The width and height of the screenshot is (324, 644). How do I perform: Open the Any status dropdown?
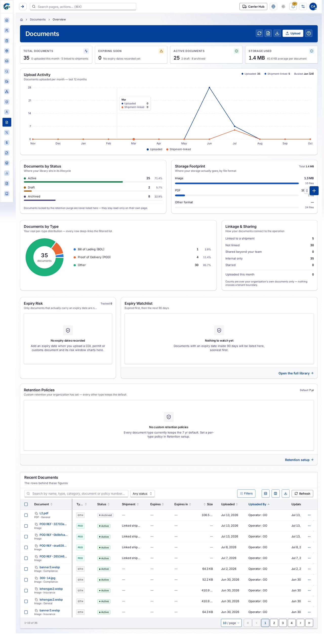(142, 493)
